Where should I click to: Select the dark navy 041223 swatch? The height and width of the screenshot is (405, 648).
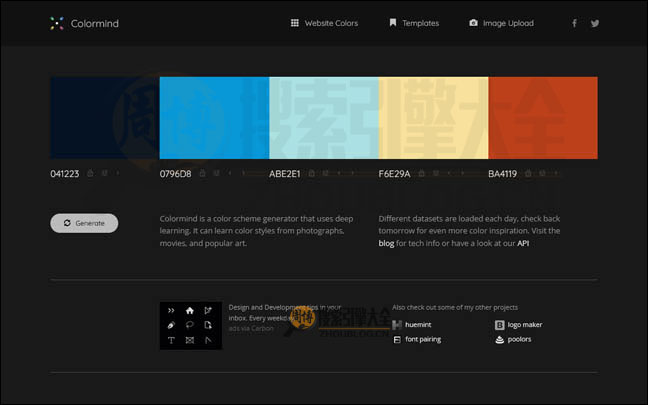point(105,118)
